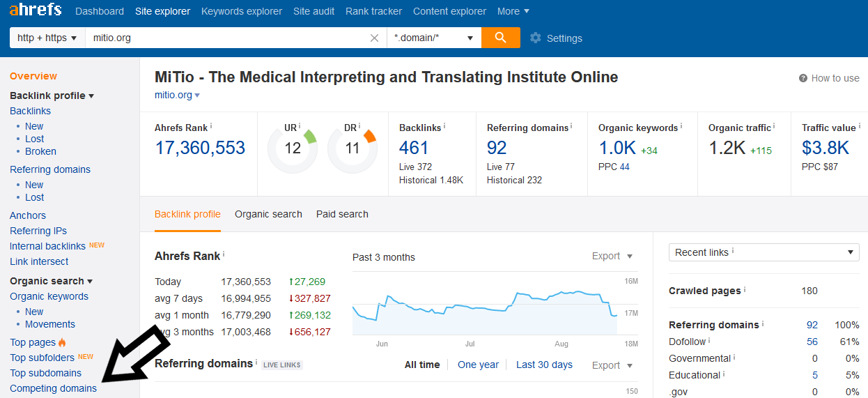This screenshot has width=868, height=398.
Task: Click info icon beside Ahrefs Rank metric
Action: (x=211, y=126)
